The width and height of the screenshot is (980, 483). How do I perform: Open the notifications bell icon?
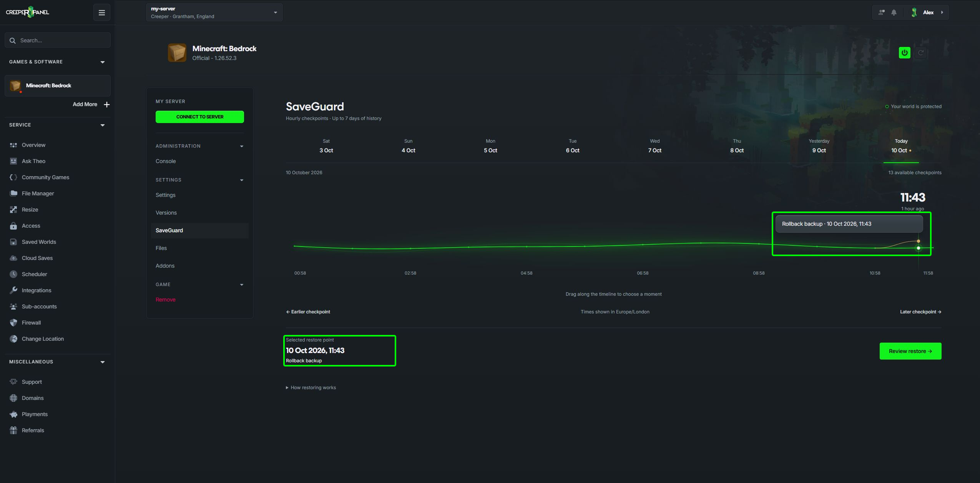(894, 12)
